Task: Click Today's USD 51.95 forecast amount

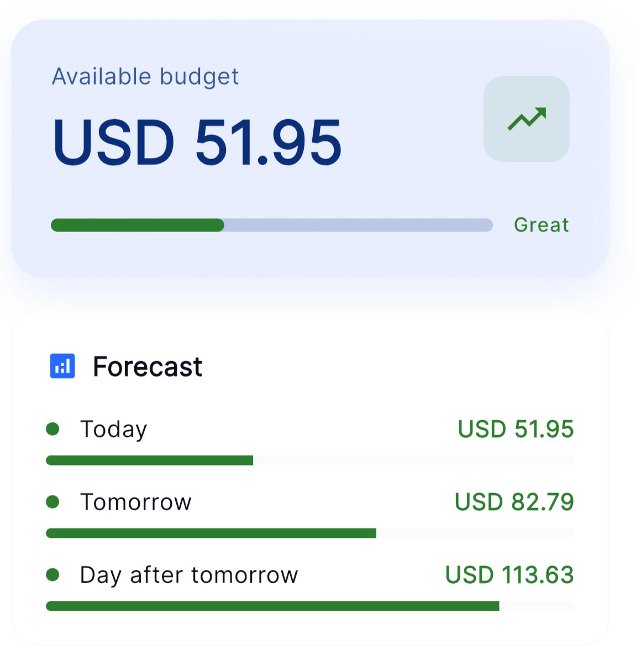Action: pos(516,430)
